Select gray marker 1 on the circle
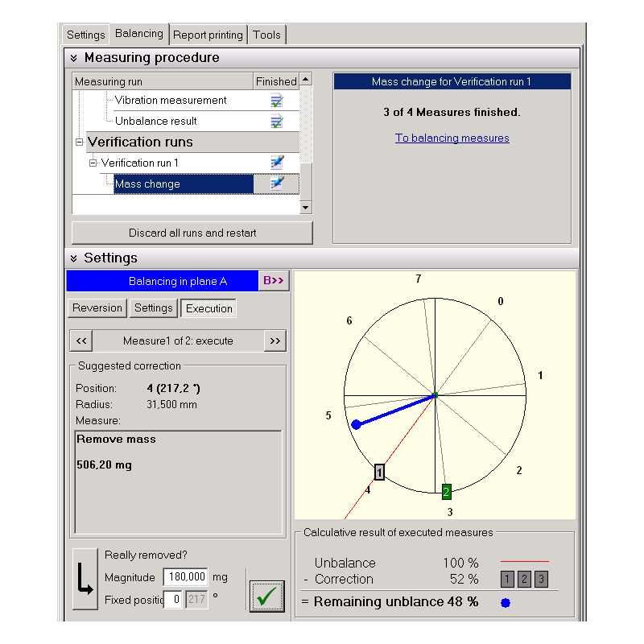644x644 pixels. [379, 473]
